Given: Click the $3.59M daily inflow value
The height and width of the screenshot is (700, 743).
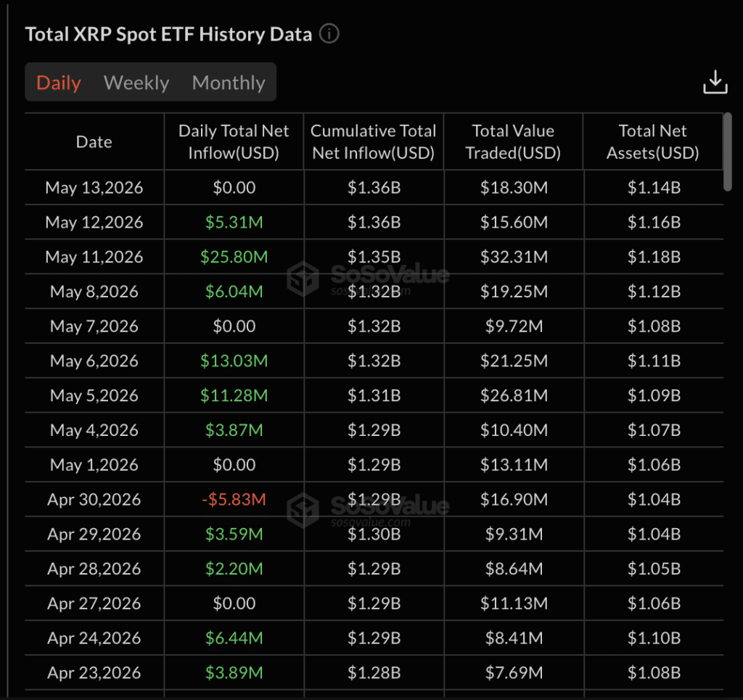Looking at the screenshot, I should click(x=234, y=534).
